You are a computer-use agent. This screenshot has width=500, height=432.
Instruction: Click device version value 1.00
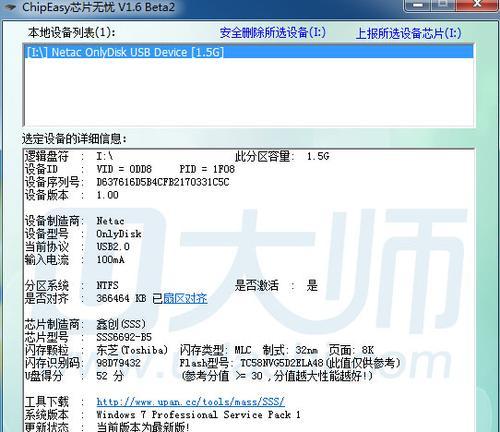click(107, 195)
